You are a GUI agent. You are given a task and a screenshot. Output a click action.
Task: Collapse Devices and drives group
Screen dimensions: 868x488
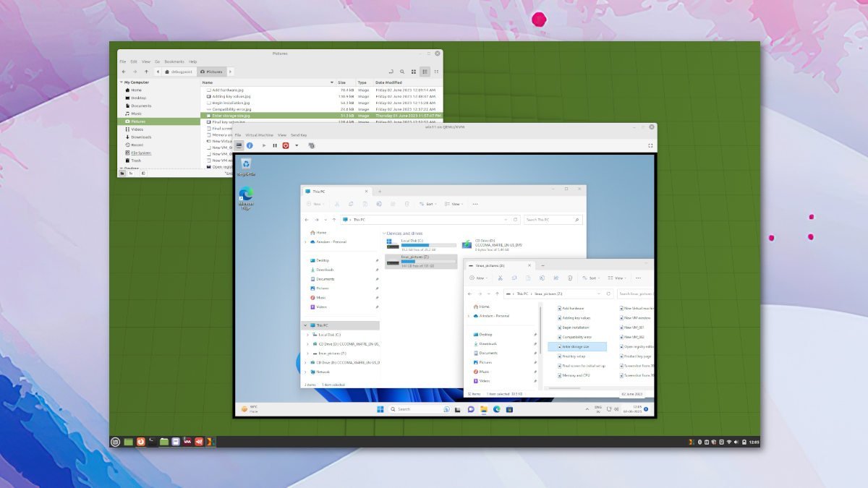384,234
